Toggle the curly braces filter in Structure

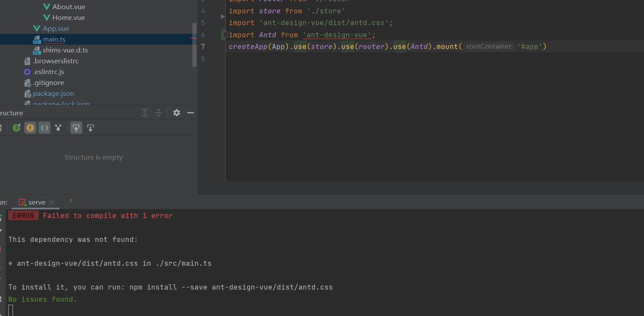(44, 128)
